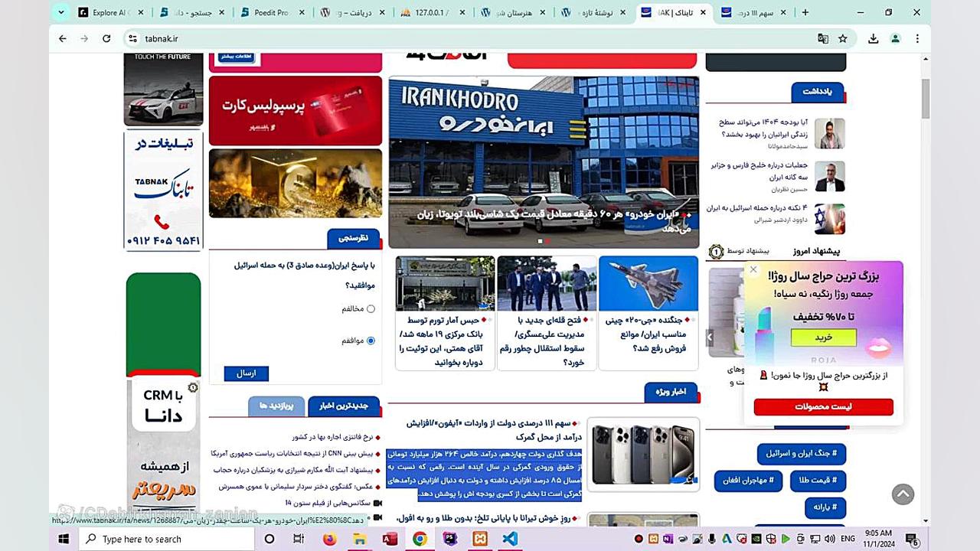Viewport: 980px width, 551px height.
Task: Open the notification center icon
Action: 912,539
